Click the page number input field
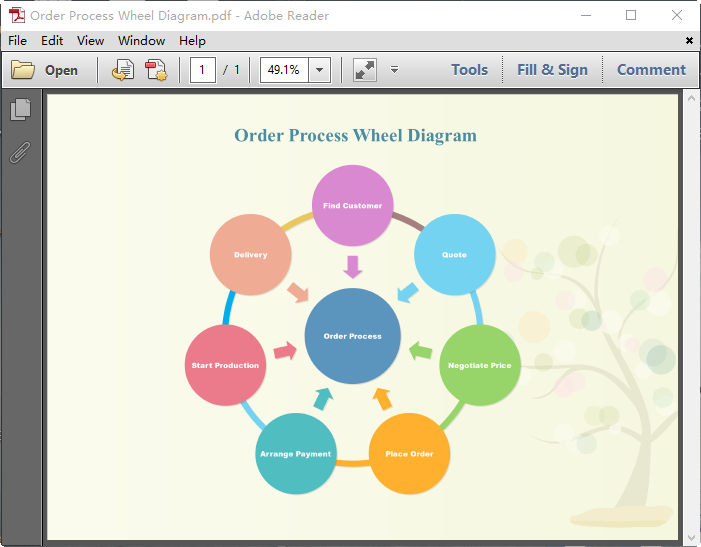The image size is (701, 547). 203,70
